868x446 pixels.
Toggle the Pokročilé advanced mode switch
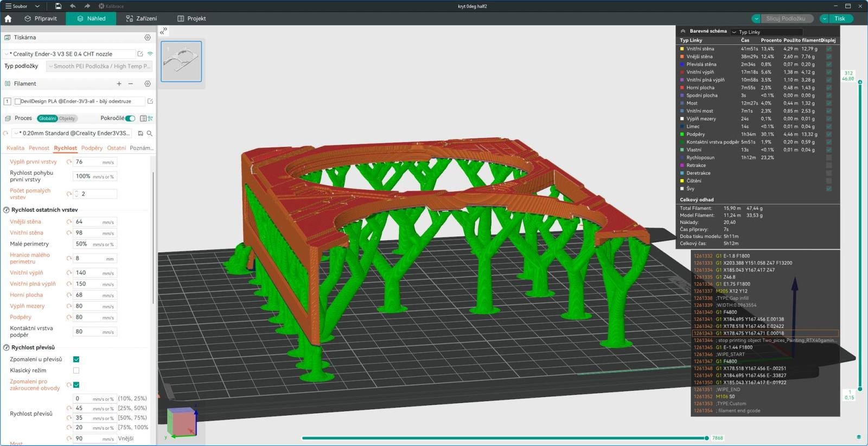[x=130, y=118]
